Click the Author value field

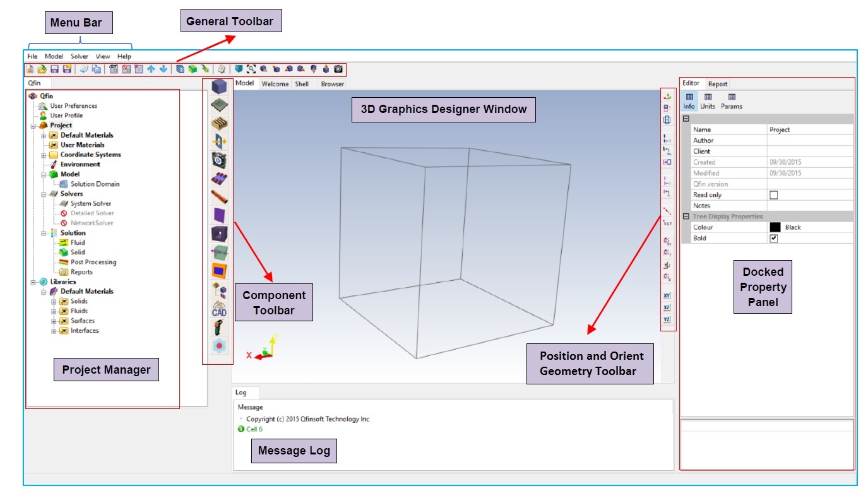point(809,141)
